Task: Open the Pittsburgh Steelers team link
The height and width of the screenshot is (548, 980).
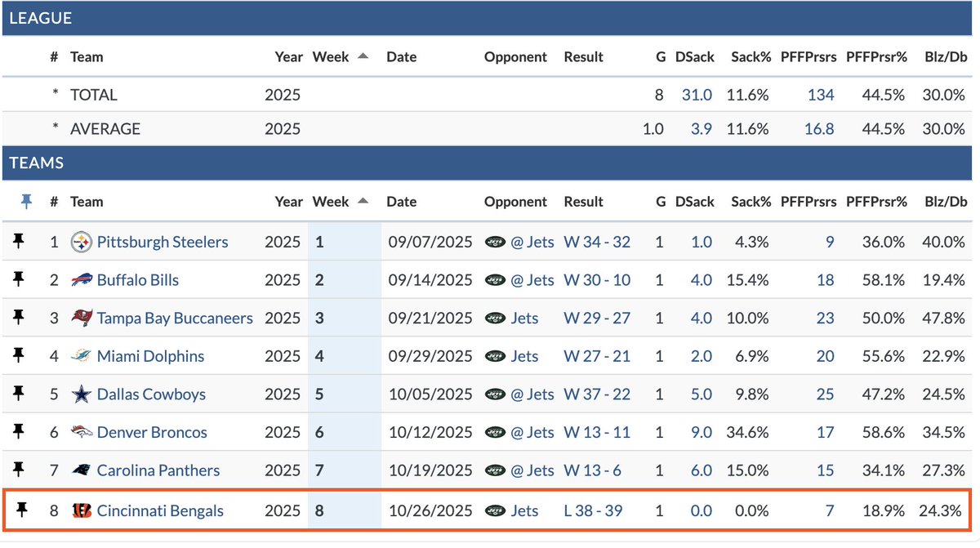Action: point(163,242)
